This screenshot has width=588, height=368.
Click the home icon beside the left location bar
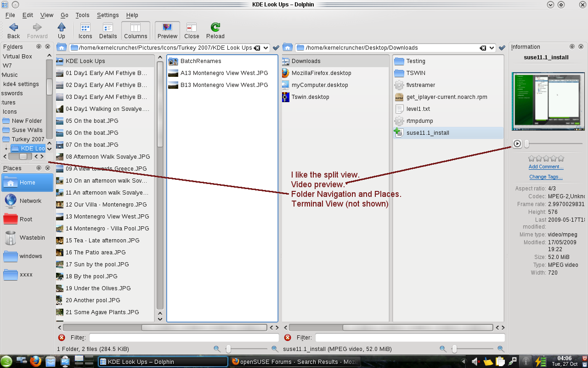tap(62, 47)
